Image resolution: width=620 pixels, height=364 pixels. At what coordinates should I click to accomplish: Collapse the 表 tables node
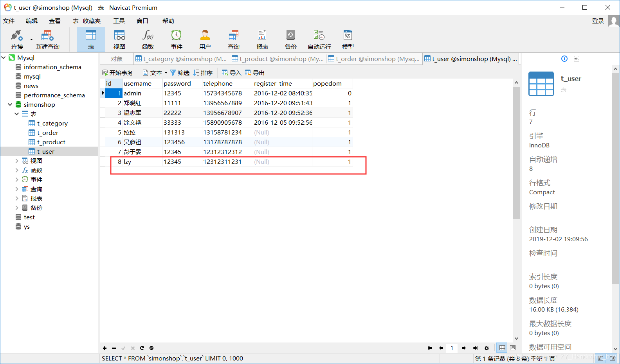pos(17,114)
